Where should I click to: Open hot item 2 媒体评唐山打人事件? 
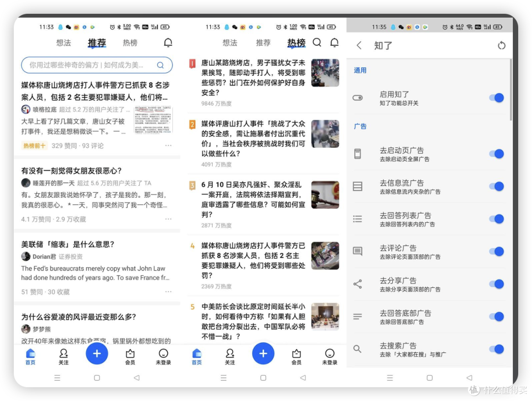(x=253, y=138)
